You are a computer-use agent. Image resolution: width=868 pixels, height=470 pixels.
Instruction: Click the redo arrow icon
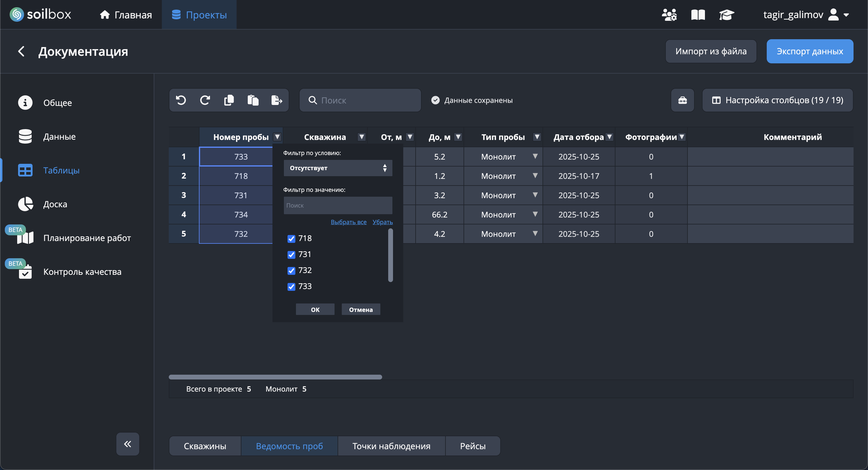[205, 100]
